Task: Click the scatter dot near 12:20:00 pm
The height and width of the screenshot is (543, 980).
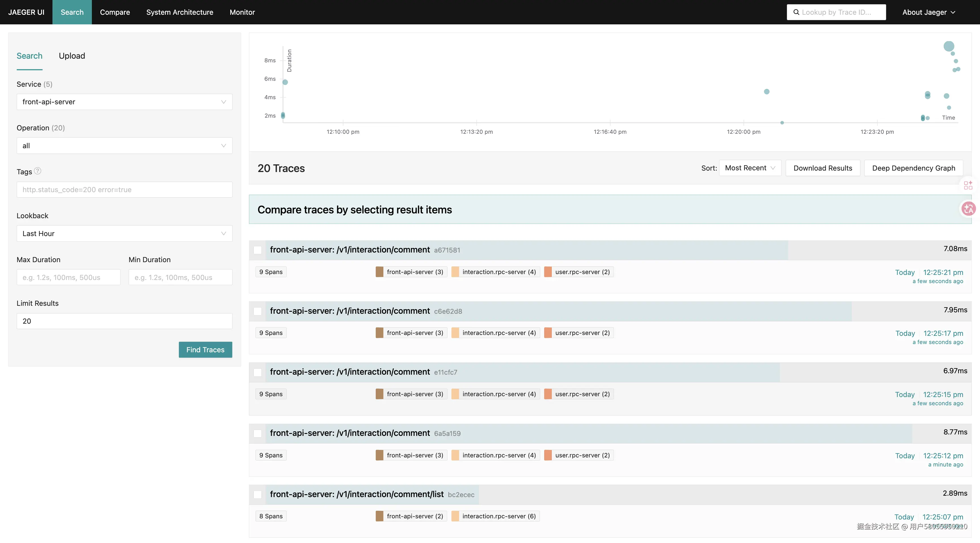Action: coord(766,92)
